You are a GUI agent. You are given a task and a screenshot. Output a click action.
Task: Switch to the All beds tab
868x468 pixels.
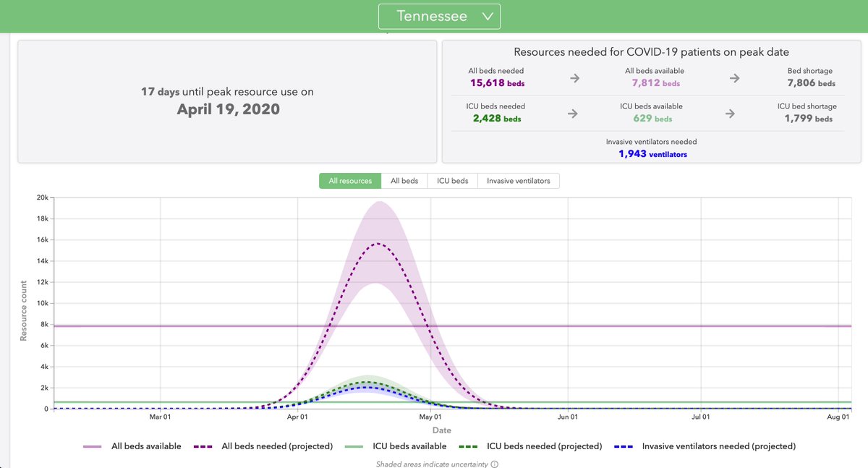pyautogui.click(x=404, y=181)
